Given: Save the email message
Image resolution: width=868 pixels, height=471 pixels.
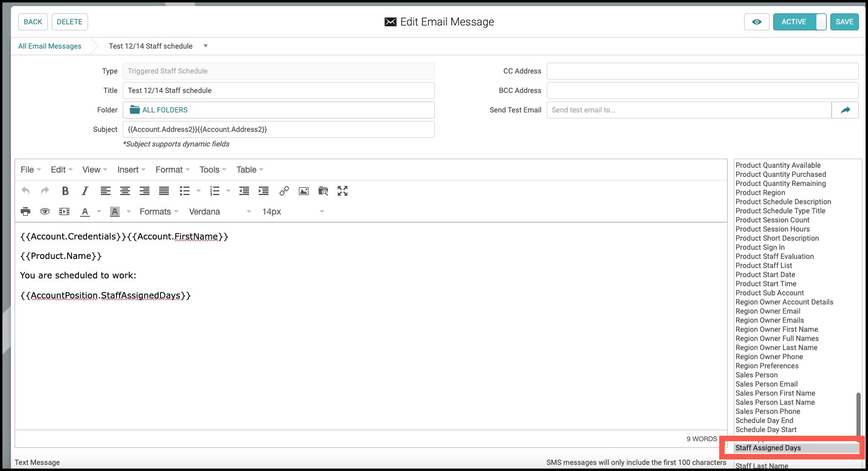Looking at the screenshot, I should coord(844,22).
